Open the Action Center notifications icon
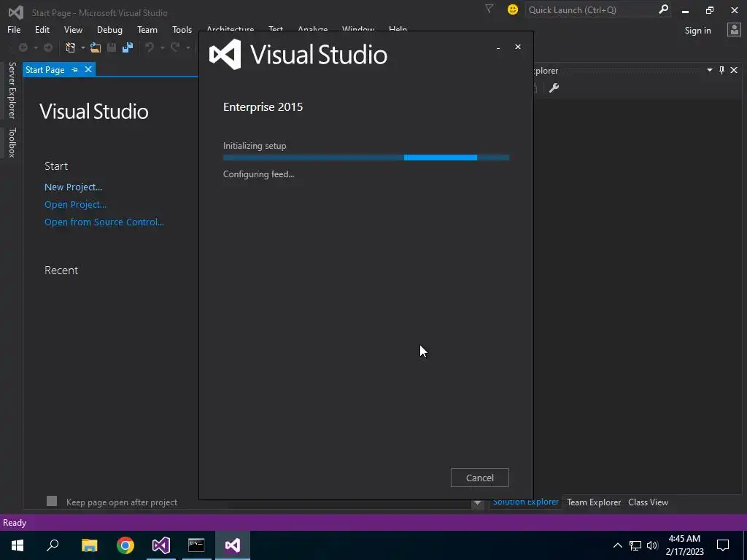This screenshot has height=560, width=747. 723,545
